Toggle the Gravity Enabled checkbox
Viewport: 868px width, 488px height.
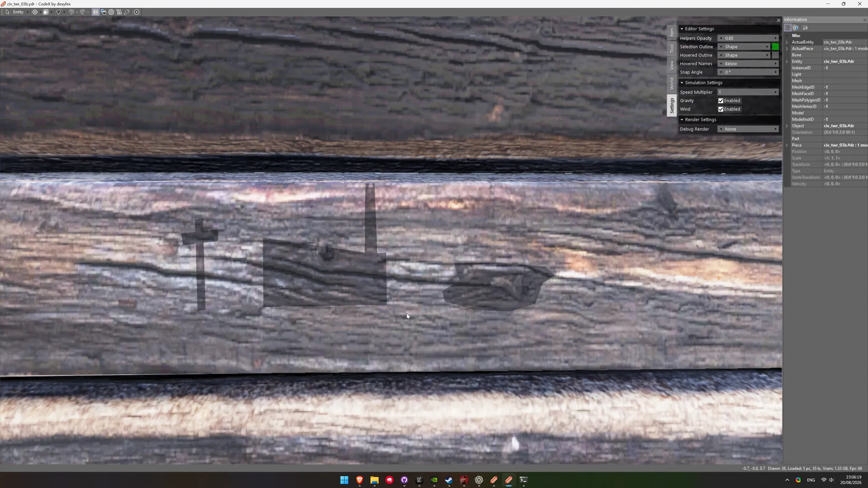721,101
